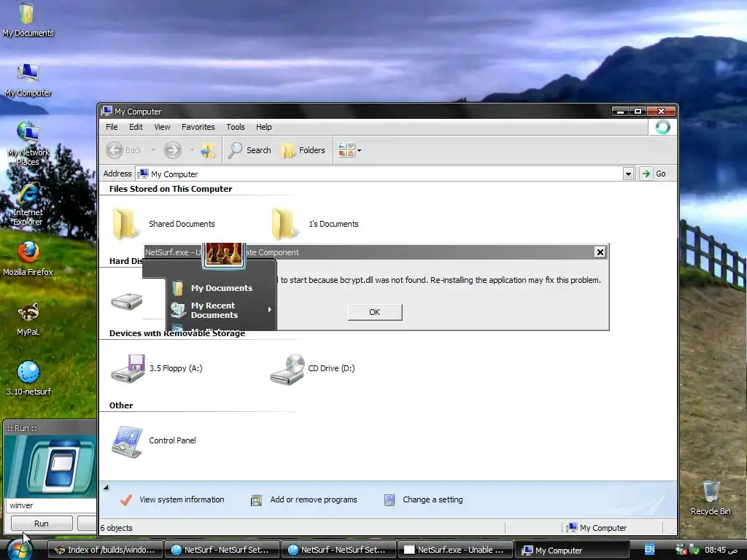This screenshot has height=560, width=747.
Task: Click the first tray icon left of the clock
Action: click(681, 550)
